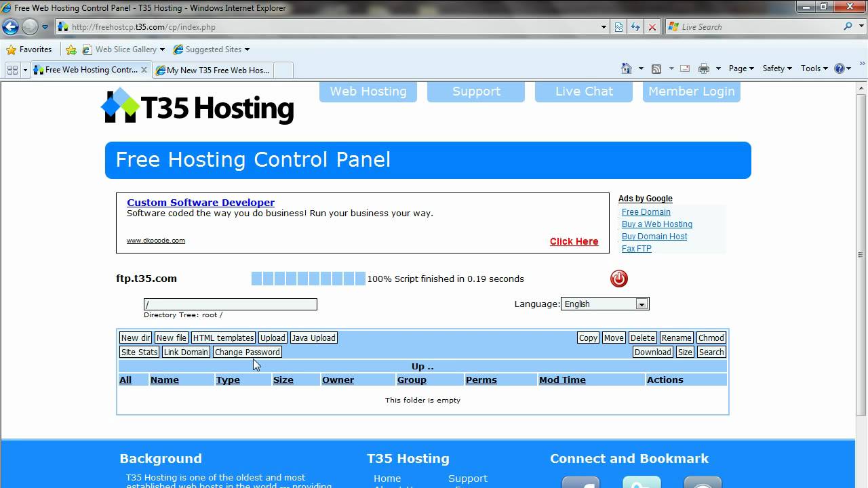Screen dimensions: 868x488
Task: Click the Compatibility View icon
Action: pyautogui.click(x=619, y=27)
